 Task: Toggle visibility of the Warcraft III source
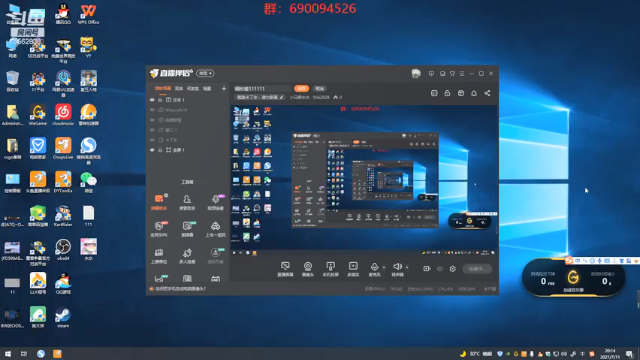tap(152, 110)
